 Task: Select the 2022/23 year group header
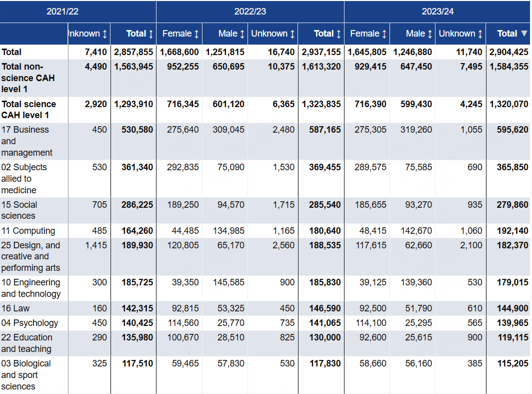[250, 12]
